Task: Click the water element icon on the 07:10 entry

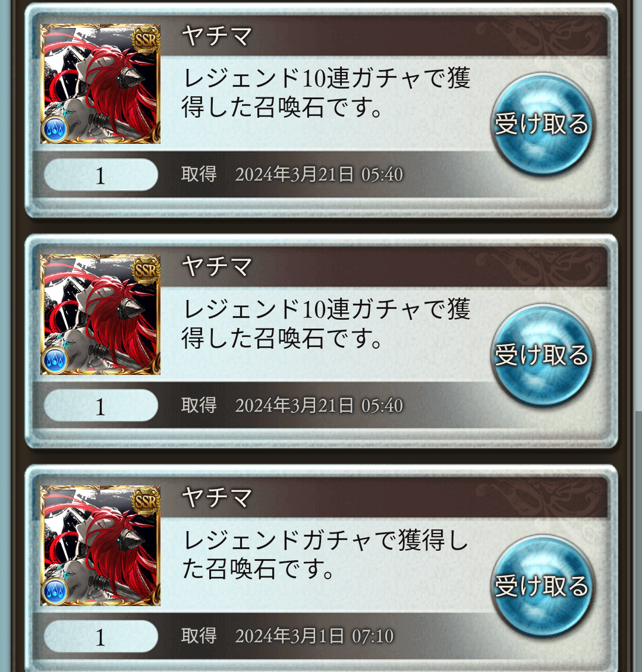Action: click(55, 590)
